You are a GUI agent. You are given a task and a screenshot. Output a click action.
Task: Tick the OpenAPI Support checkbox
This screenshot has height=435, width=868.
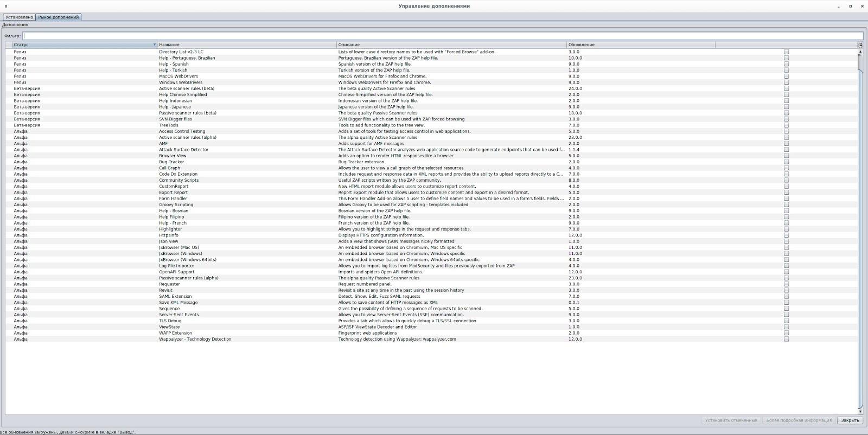[x=786, y=272]
